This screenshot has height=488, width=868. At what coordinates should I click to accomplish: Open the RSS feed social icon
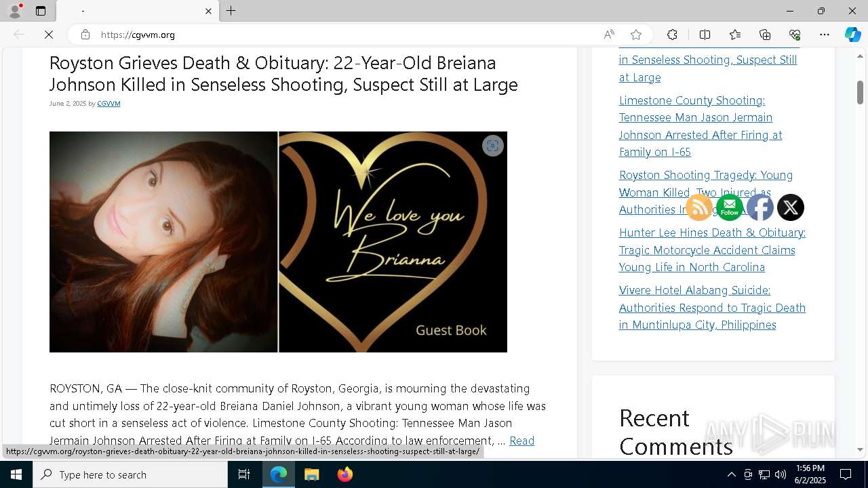[x=699, y=207]
